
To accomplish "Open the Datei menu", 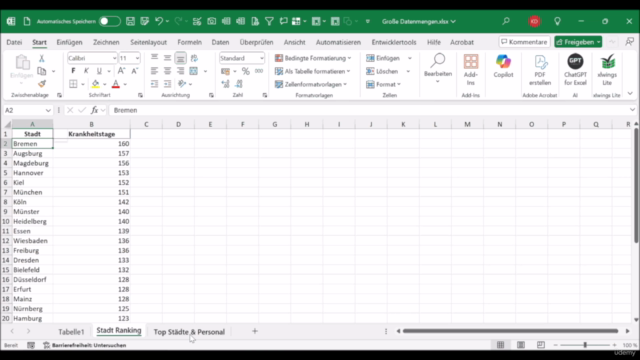I will pos(14,42).
